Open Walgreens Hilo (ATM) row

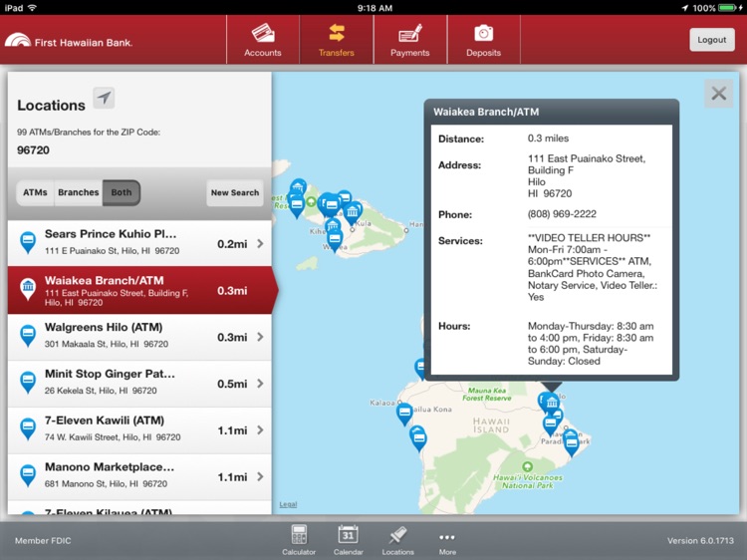139,337
